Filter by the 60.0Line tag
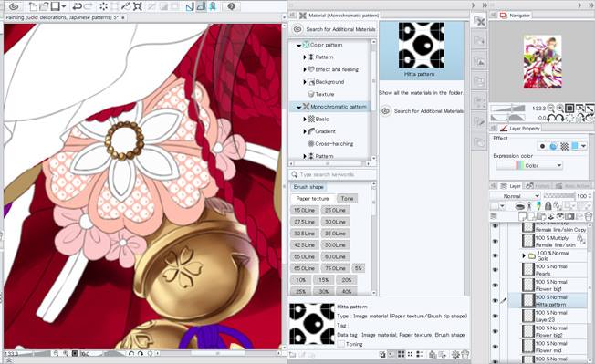 [335, 256]
